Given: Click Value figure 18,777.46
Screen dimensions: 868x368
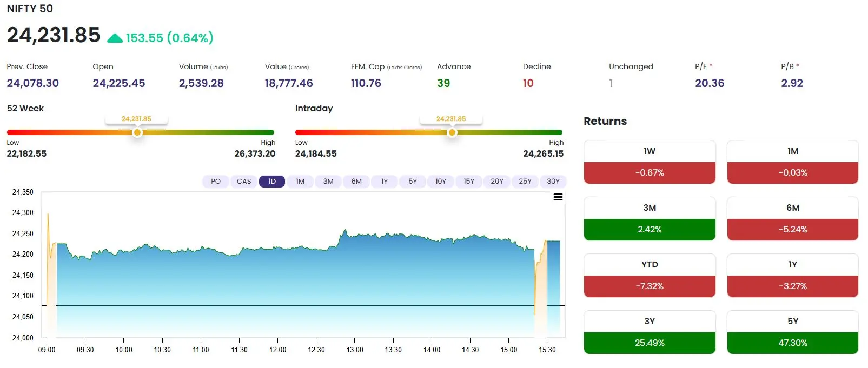Looking at the screenshot, I should 289,83.
